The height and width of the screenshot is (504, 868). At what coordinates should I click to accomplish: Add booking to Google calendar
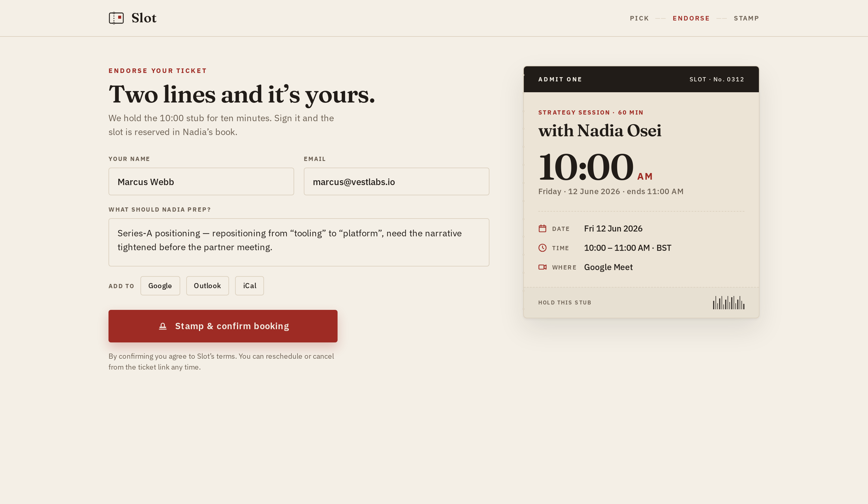(x=160, y=285)
